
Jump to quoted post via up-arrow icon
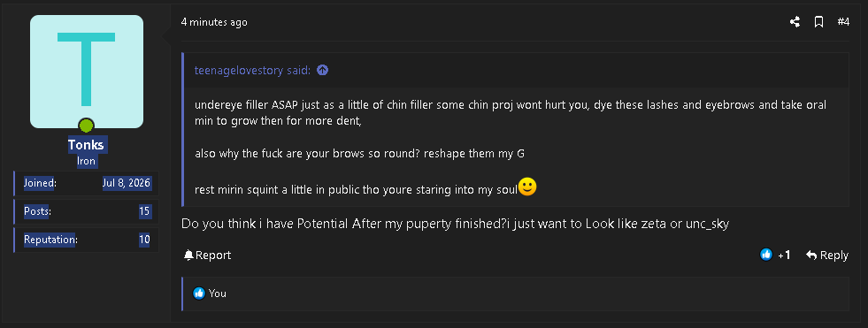pos(322,70)
